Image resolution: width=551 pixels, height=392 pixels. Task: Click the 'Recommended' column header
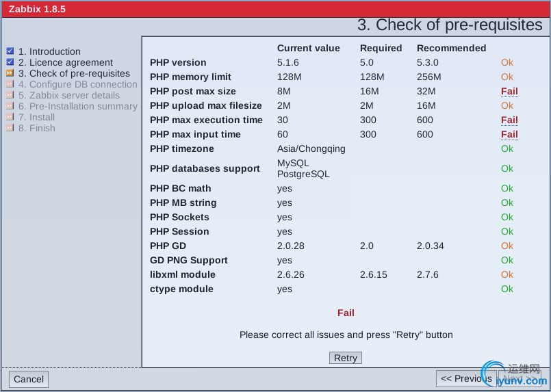pyautogui.click(x=452, y=48)
